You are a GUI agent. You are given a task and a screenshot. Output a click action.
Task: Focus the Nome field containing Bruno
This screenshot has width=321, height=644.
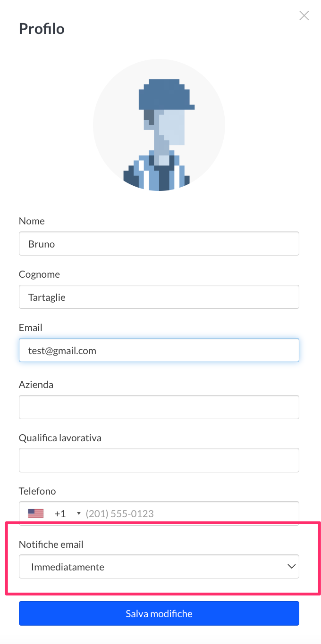pos(159,244)
